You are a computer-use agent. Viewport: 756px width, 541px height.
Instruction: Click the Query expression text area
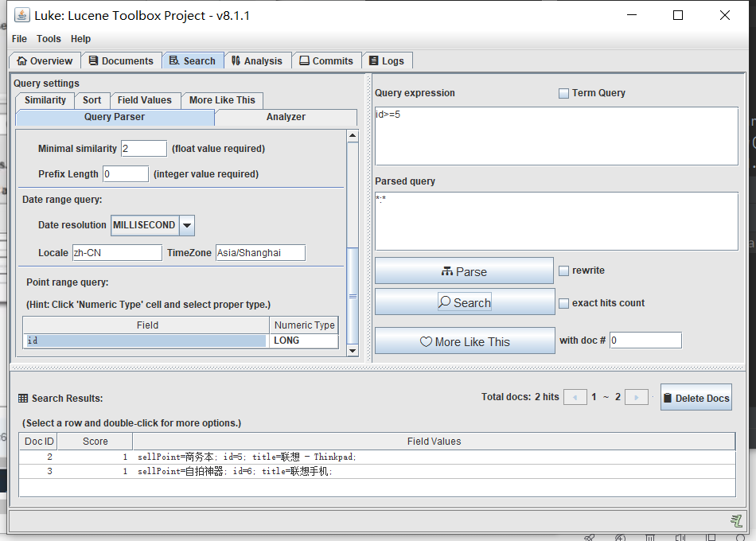tap(556, 137)
